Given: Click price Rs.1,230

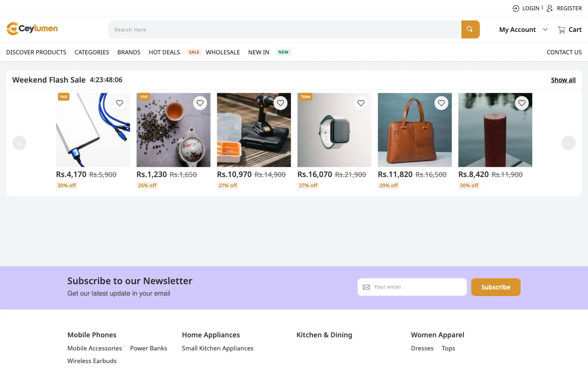Looking at the screenshot, I should [x=151, y=175].
